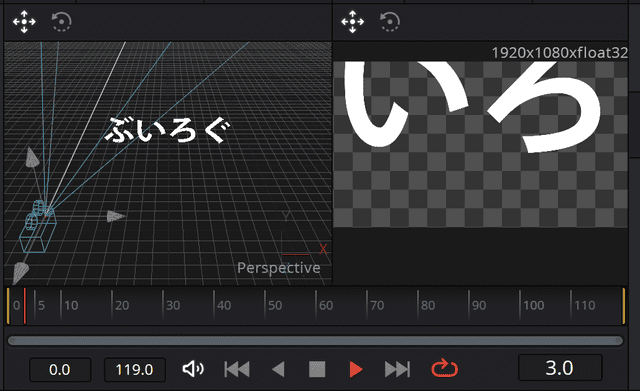Set the playhead to frame 60 on the ruler
640x391 pixels.
pos(316,305)
